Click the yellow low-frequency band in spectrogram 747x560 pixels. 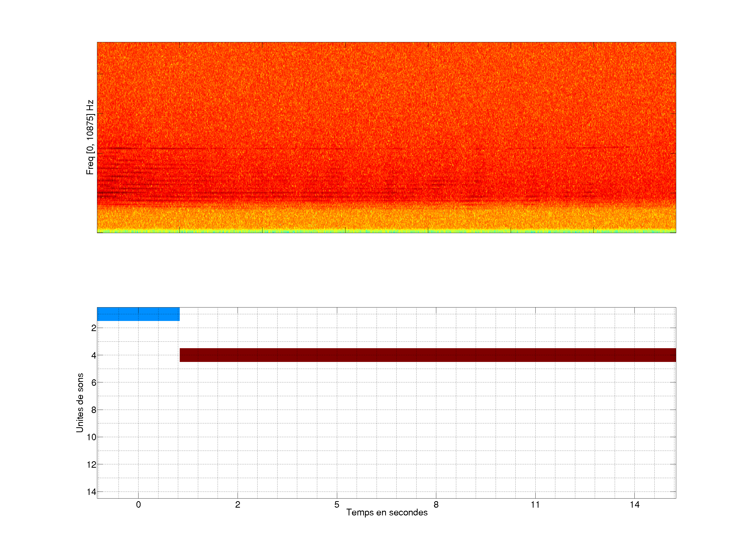(x=386, y=219)
